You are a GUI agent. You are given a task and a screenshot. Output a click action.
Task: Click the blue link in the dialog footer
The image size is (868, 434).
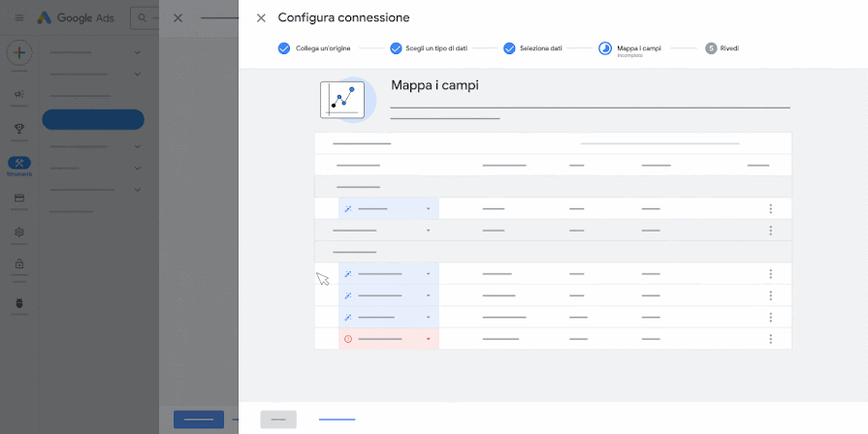tap(337, 419)
